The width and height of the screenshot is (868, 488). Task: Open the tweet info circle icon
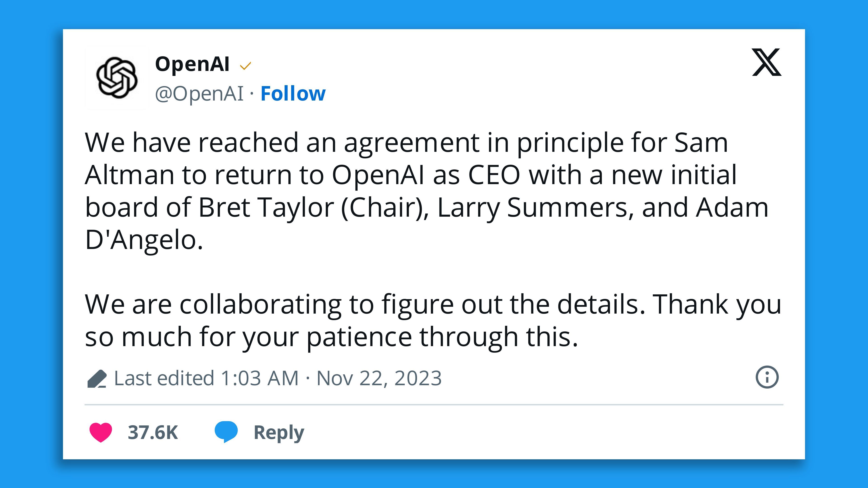[x=767, y=377]
